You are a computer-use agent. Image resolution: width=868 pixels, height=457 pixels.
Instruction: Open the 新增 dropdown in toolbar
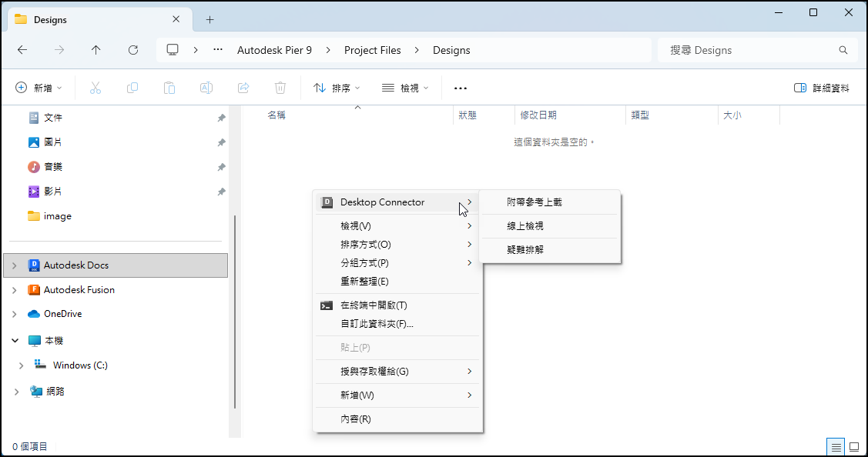pyautogui.click(x=39, y=88)
